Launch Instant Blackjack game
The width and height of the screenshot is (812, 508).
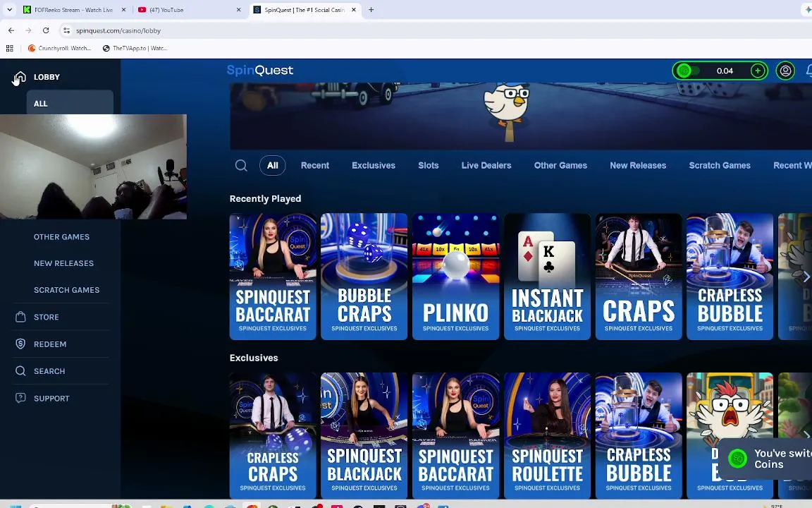coord(548,277)
